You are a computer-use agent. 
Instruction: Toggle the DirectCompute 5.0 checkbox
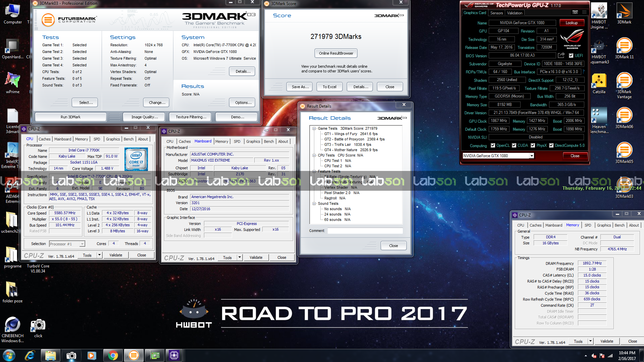(x=551, y=145)
